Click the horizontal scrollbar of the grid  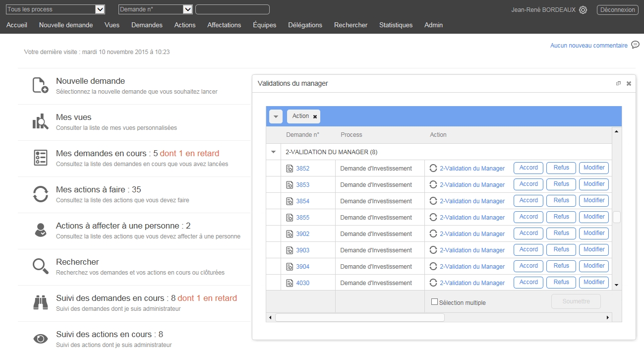[x=360, y=317]
